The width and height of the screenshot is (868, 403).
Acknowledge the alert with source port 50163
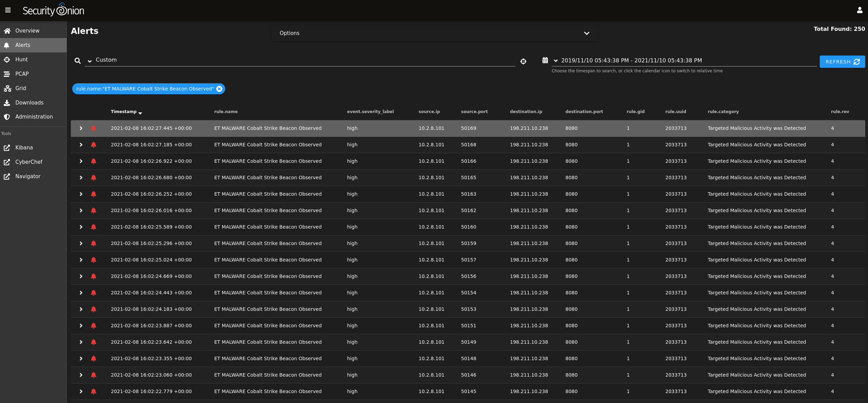93,194
